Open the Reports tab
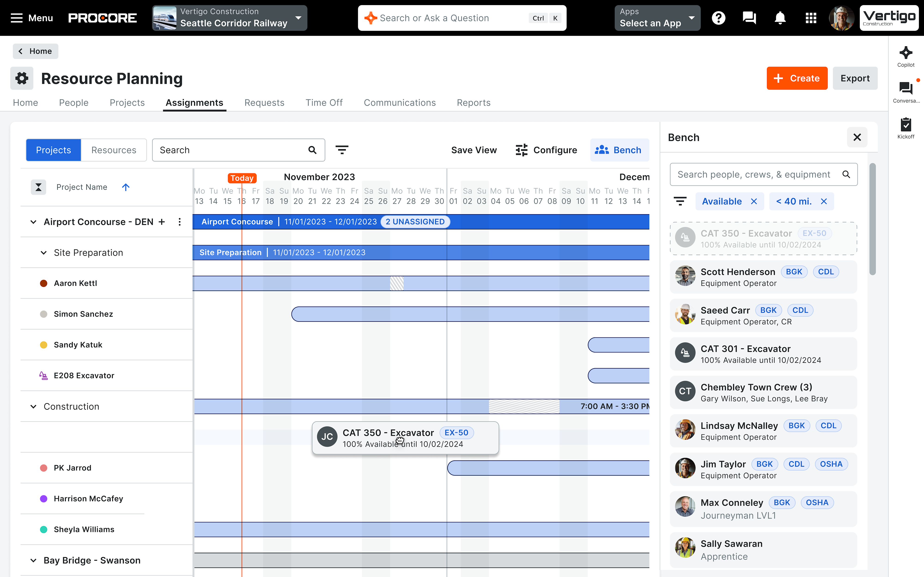Viewport: 924px width, 577px height. pos(474,103)
